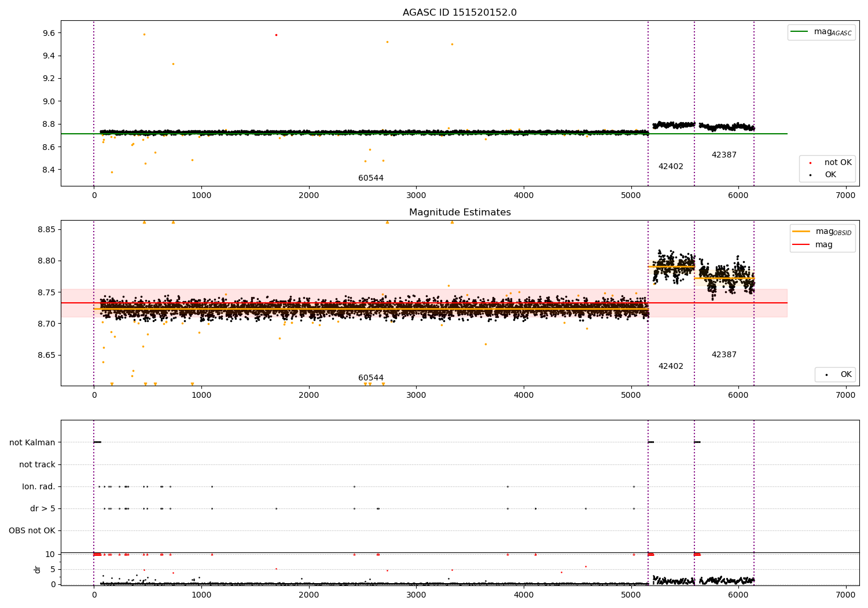Click the '8.4' y-axis tick label

49,170
